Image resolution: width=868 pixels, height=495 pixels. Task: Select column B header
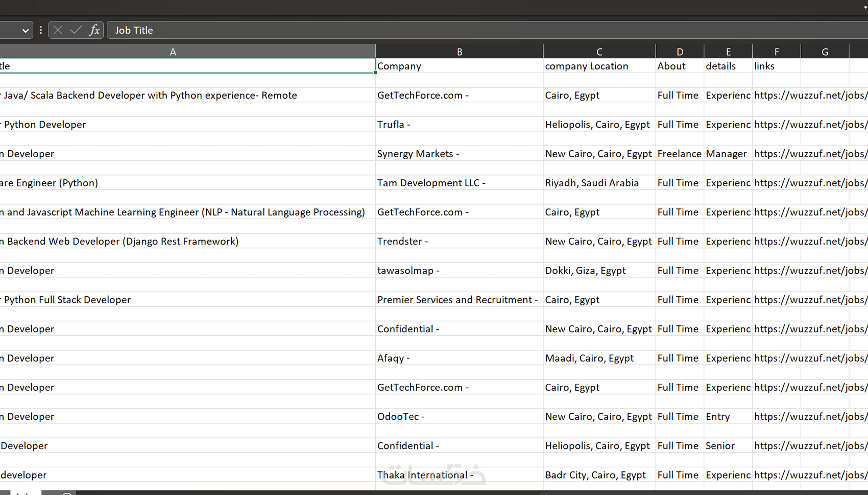[x=460, y=52]
